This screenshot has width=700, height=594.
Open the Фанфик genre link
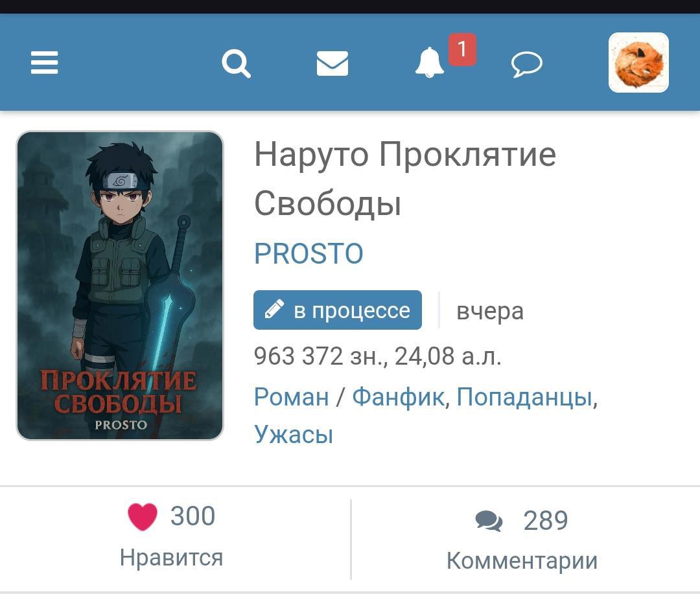[398, 396]
